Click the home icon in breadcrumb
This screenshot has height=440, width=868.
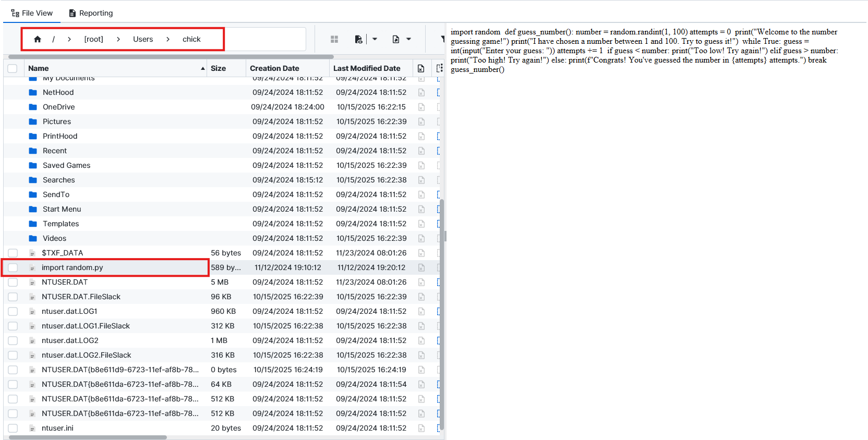click(x=38, y=39)
